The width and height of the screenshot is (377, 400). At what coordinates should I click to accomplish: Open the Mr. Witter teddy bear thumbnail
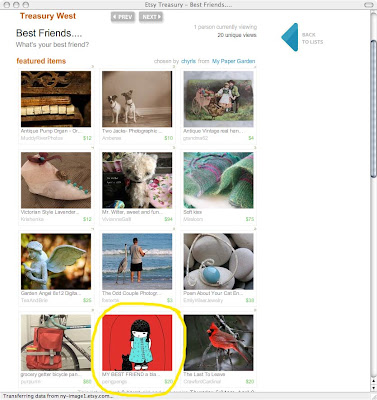click(x=137, y=180)
